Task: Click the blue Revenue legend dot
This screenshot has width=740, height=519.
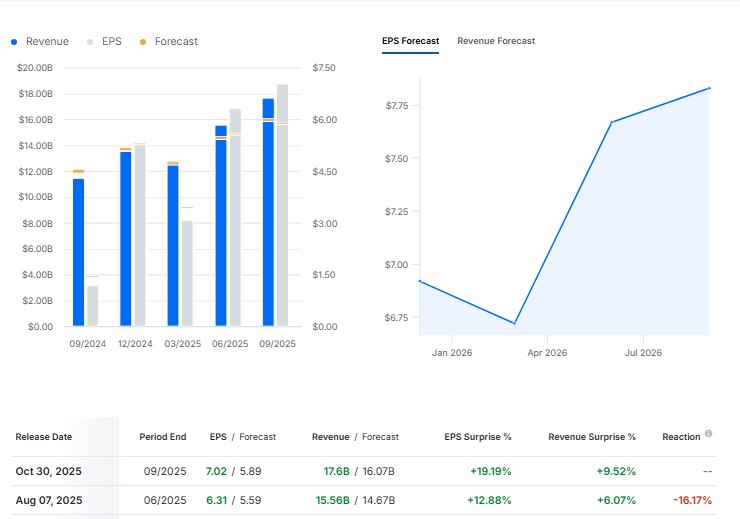Action: click(15, 42)
